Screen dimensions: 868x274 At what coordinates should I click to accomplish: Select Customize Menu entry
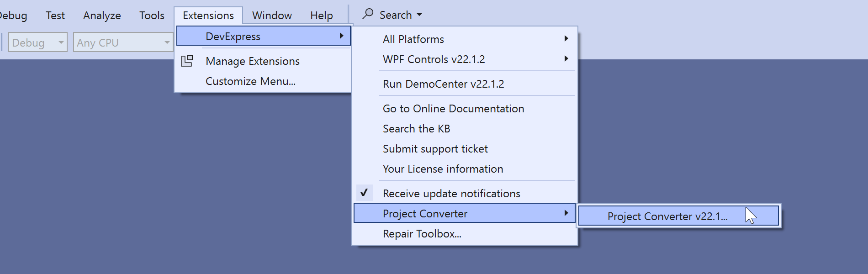[x=250, y=81]
